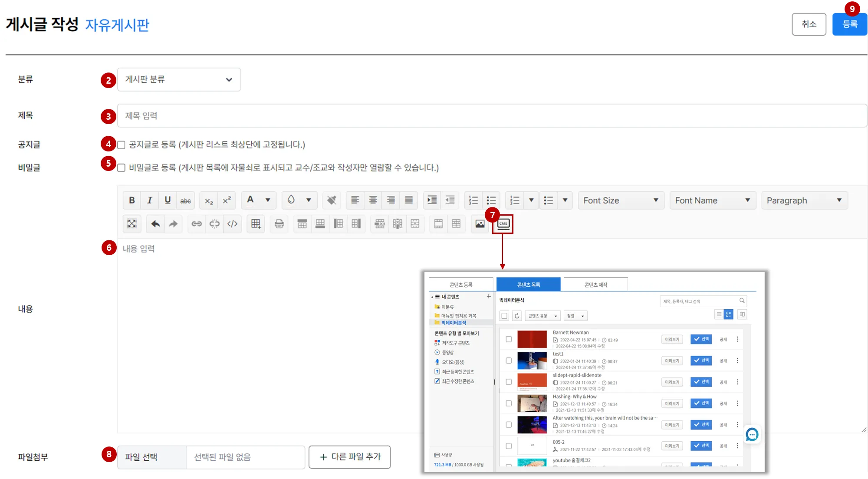The image size is (868, 479).
Task: Open the CMS content insert icon
Action: (x=503, y=224)
